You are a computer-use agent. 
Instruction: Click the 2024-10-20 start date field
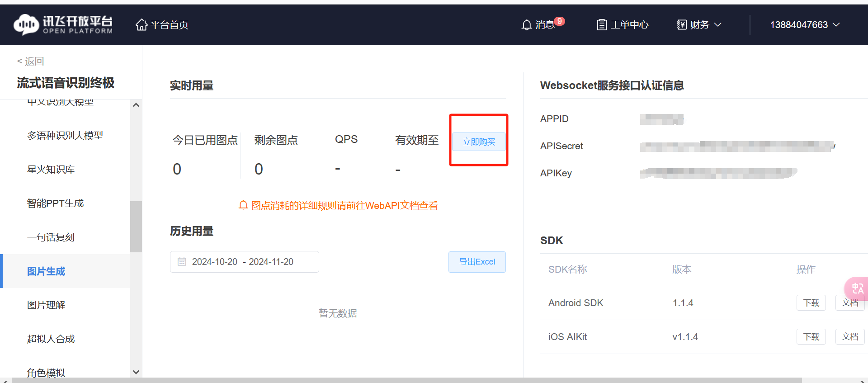[215, 262]
